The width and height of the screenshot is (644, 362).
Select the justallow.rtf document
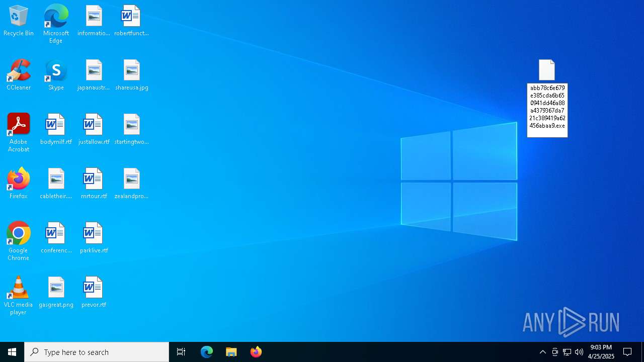pos(94,130)
